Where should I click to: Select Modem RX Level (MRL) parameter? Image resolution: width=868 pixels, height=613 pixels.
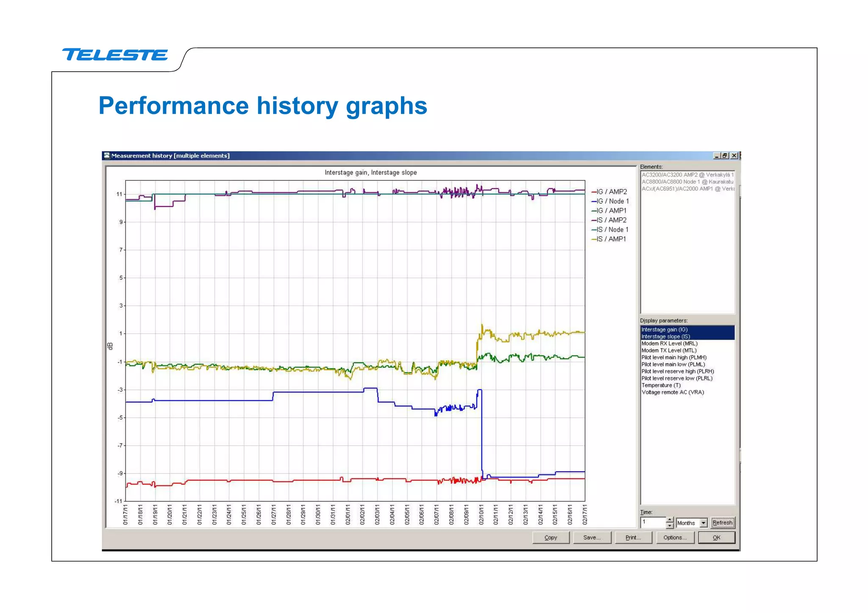(669, 344)
